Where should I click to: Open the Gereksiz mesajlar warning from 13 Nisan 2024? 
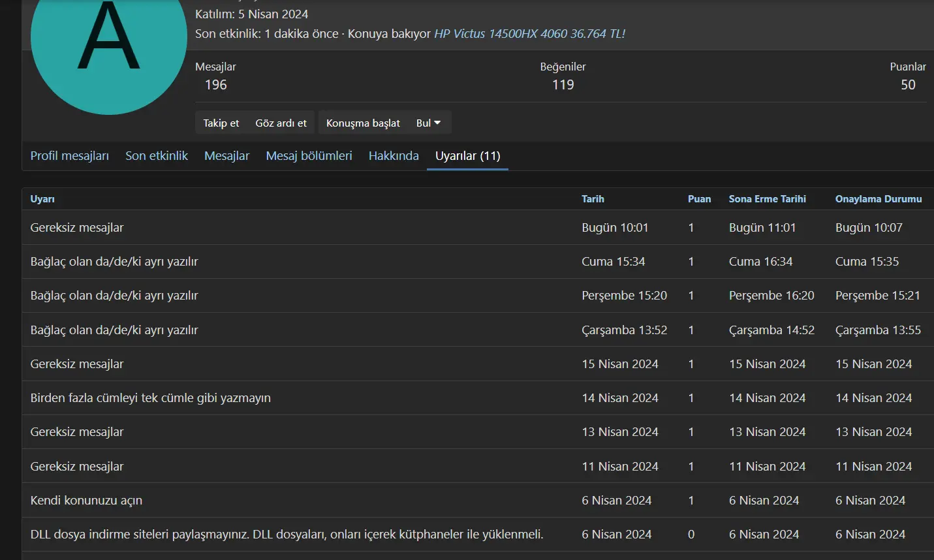coord(77,432)
